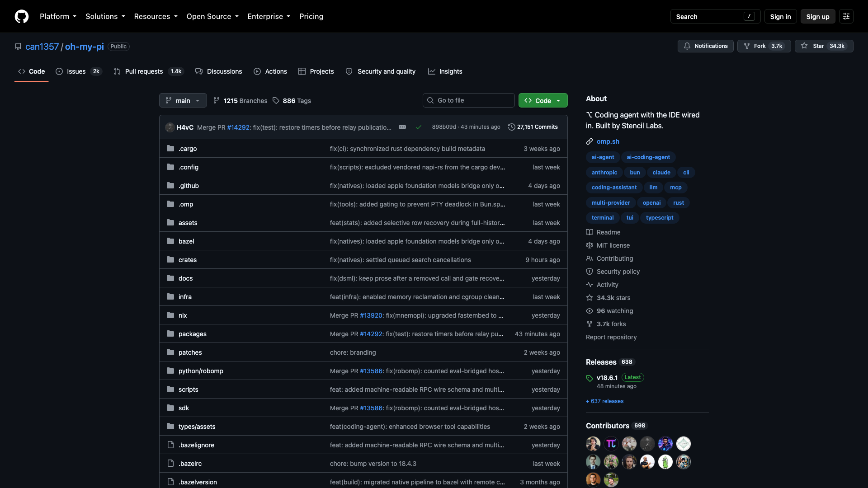Viewport: 868px width, 488px height.
Task: Click the v18.6.1 release tag icon
Action: point(590,378)
